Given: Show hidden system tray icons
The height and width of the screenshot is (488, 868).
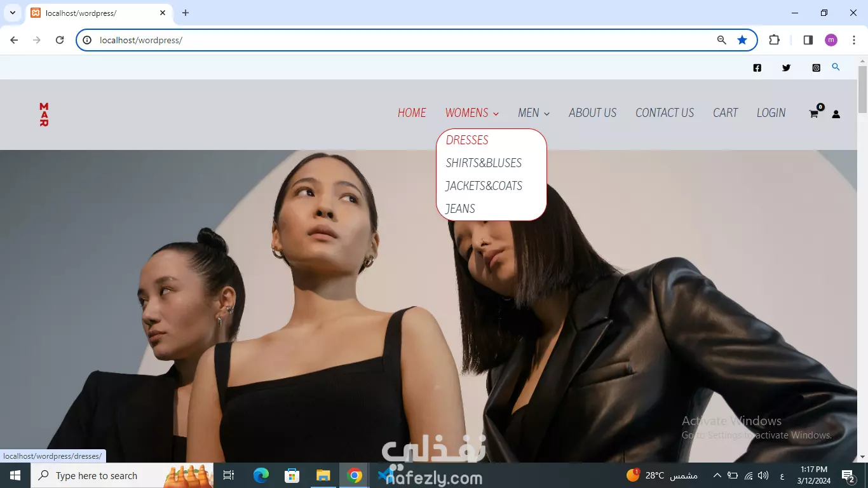Looking at the screenshot, I should 717,475.
